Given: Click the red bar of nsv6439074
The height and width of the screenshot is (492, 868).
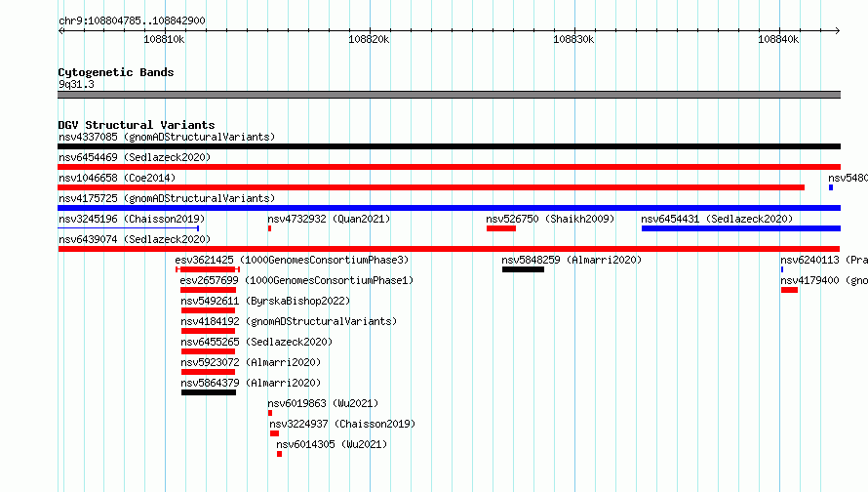Looking at the screenshot, I should [449, 249].
